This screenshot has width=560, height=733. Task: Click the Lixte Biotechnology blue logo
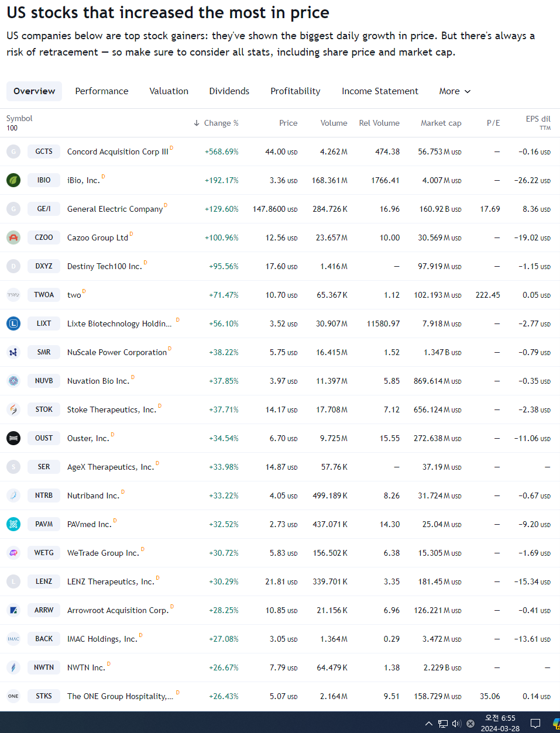point(13,324)
